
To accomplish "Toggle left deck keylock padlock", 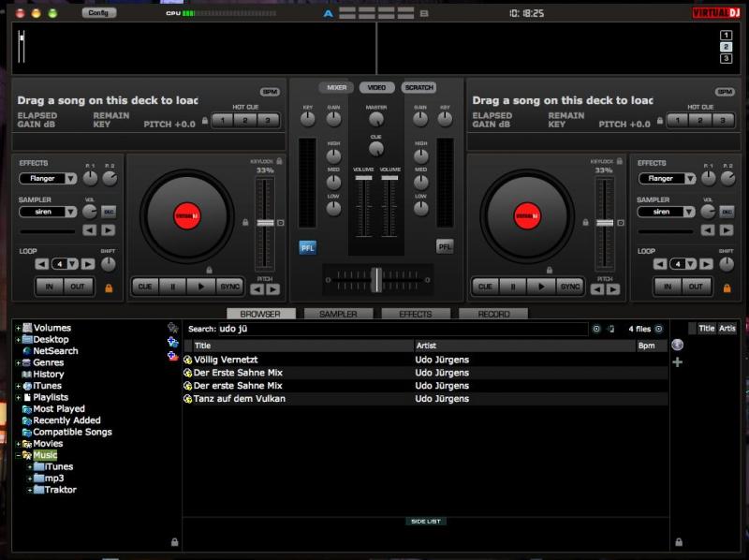I will pyautogui.click(x=279, y=161).
